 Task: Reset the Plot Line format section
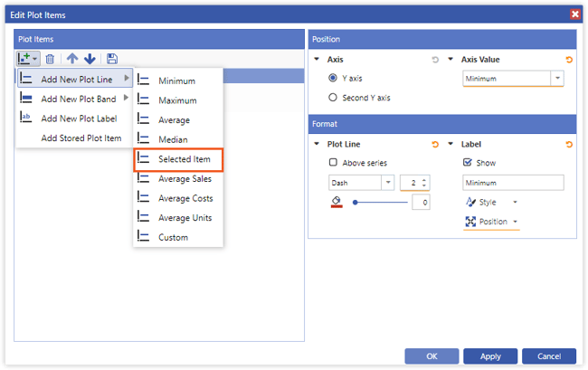pyautogui.click(x=434, y=145)
